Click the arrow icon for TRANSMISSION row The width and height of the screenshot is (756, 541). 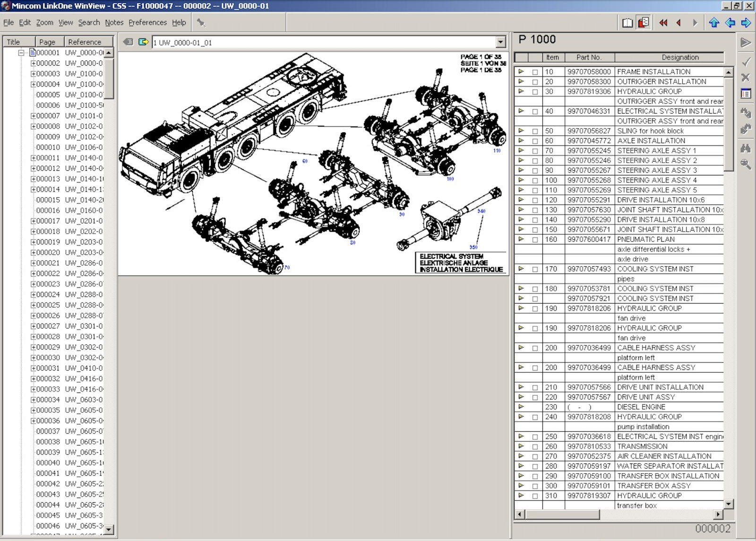521,446
